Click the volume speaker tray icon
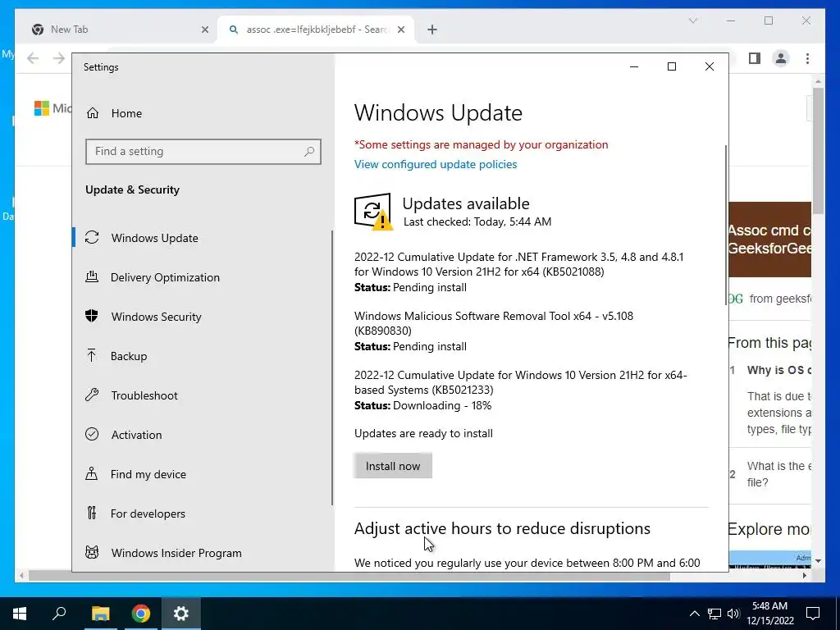Screen dimensions: 840x630 733,614
